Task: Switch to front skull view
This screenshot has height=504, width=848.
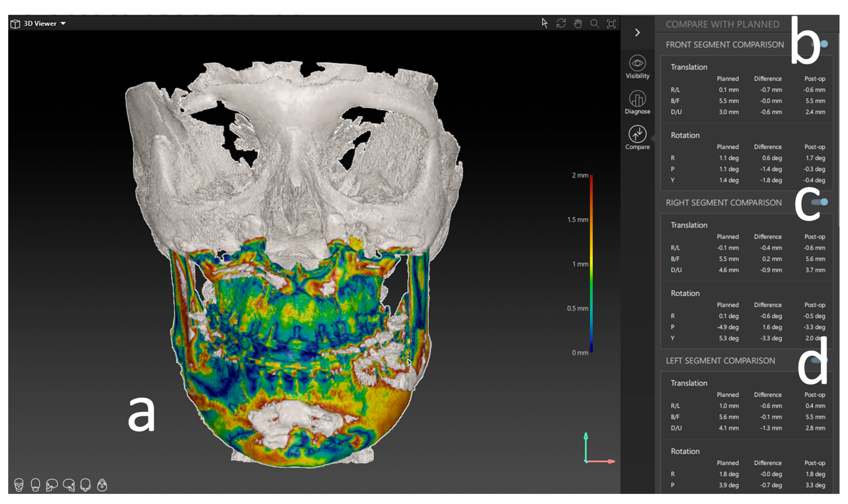Action: tap(19, 485)
